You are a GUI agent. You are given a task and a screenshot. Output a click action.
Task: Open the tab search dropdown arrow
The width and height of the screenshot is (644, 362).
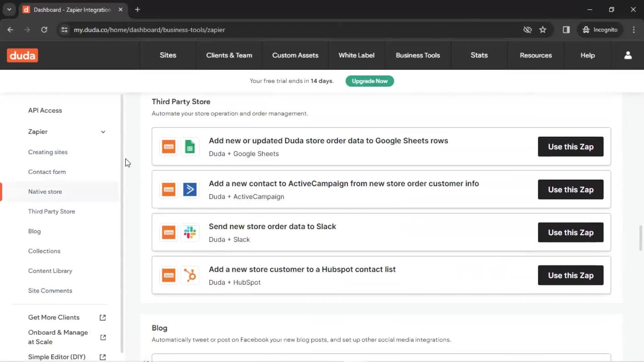pyautogui.click(x=9, y=10)
